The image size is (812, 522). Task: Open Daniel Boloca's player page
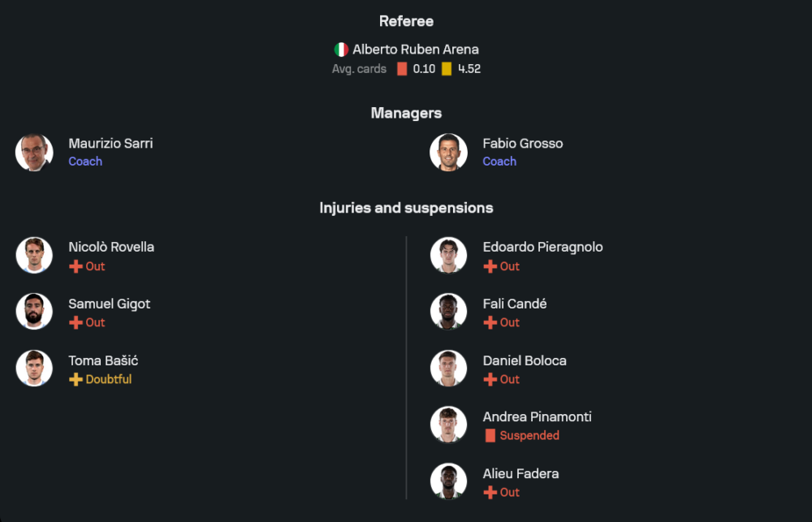(x=525, y=360)
